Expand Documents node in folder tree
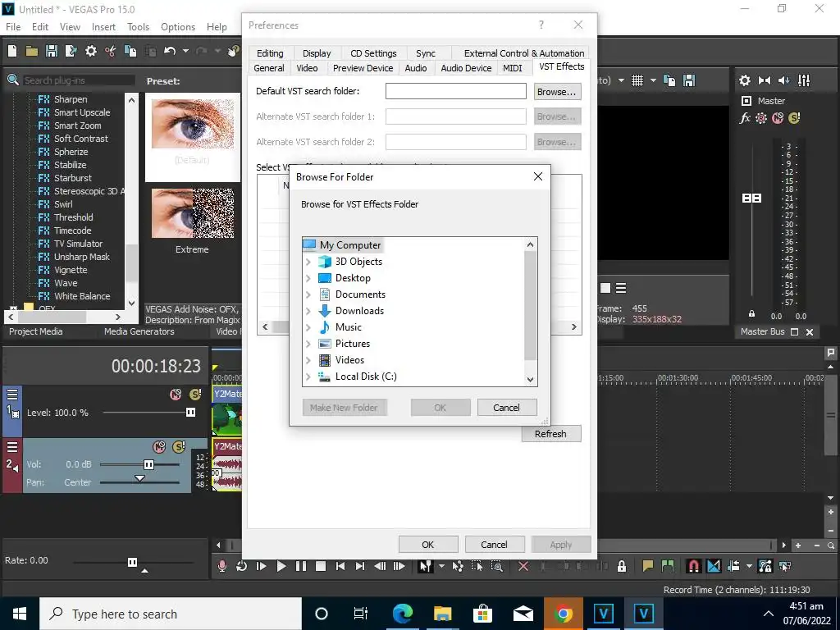Screen dimensions: 840x630 [x=308, y=294]
